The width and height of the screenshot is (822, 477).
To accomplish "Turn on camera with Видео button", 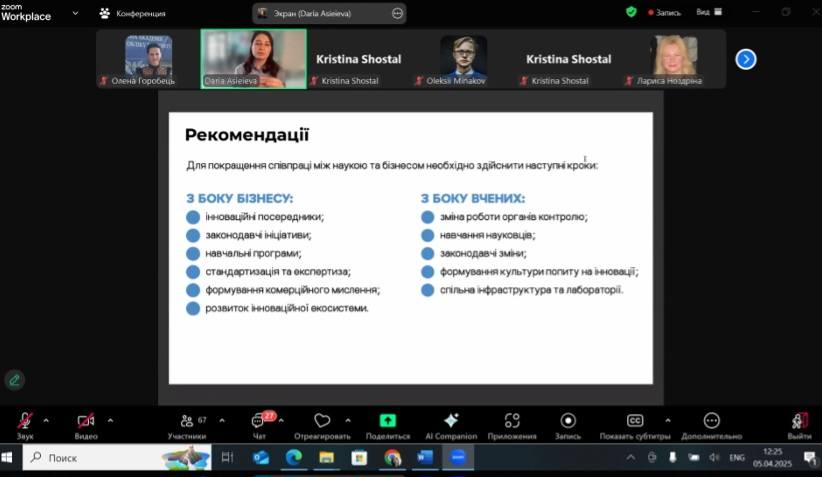I will click(86, 422).
